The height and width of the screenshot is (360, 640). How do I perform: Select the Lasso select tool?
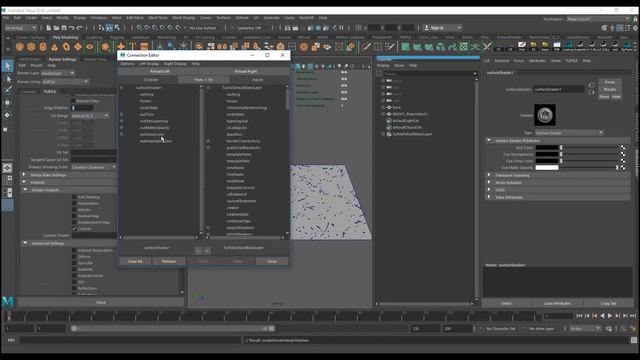tap(8, 78)
